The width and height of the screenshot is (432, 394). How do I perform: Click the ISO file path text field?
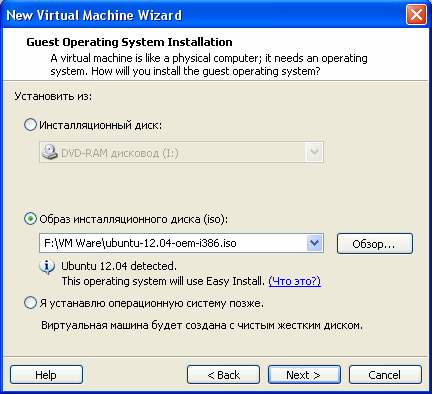point(173,243)
